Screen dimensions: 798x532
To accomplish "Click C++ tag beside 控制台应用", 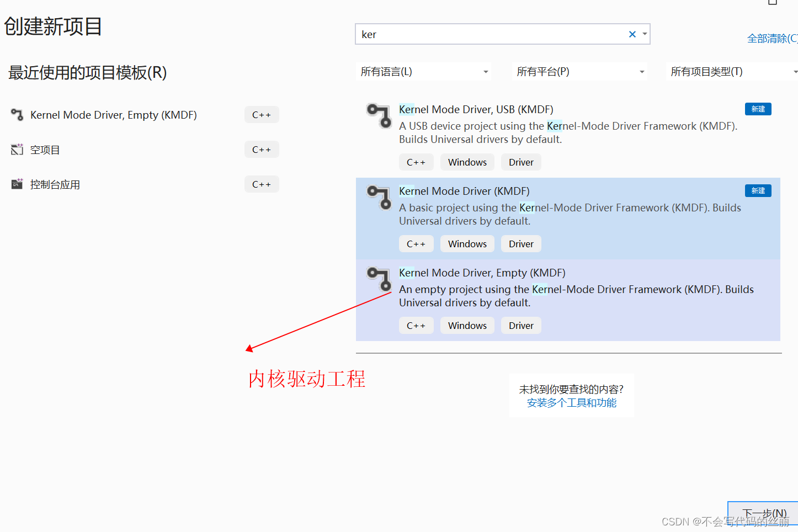I will click(x=262, y=184).
